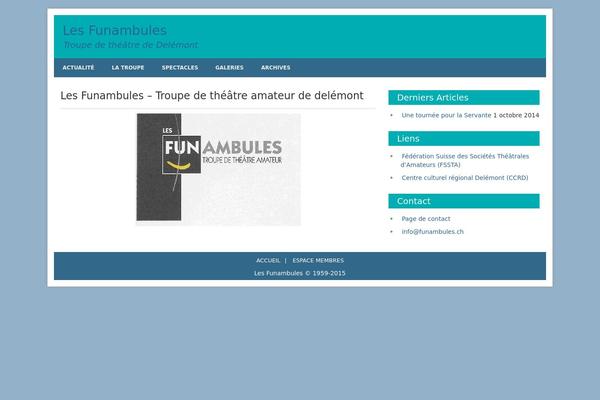The width and height of the screenshot is (600, 400).
Task: Click the info@funambules.ch email link
Action: pyautogui.click(x=432, y=232)
